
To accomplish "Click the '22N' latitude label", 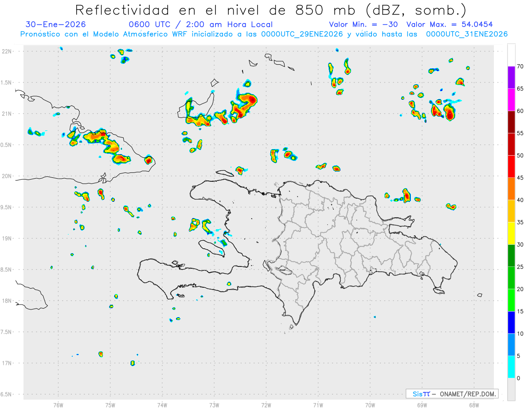I will [7, 51].
